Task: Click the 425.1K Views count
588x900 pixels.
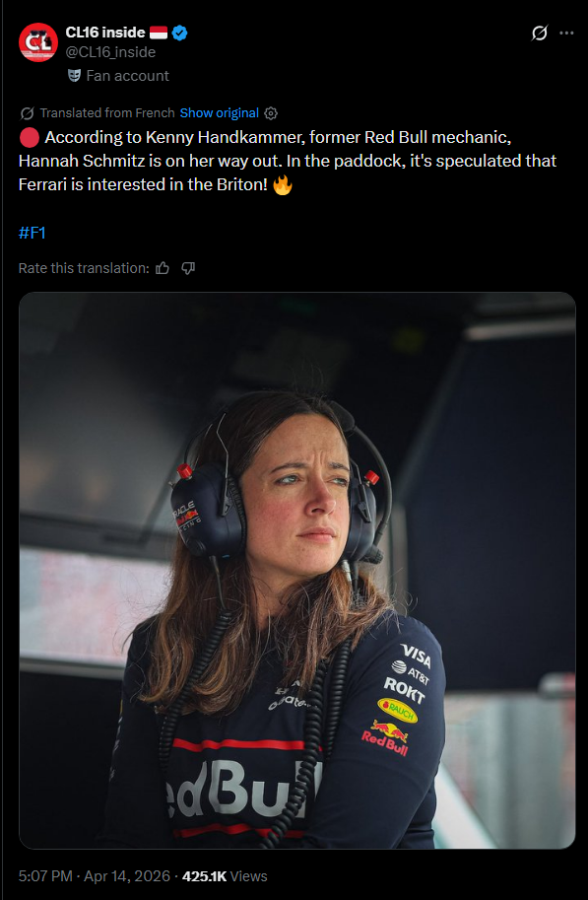Action: (x=225, y=876)
